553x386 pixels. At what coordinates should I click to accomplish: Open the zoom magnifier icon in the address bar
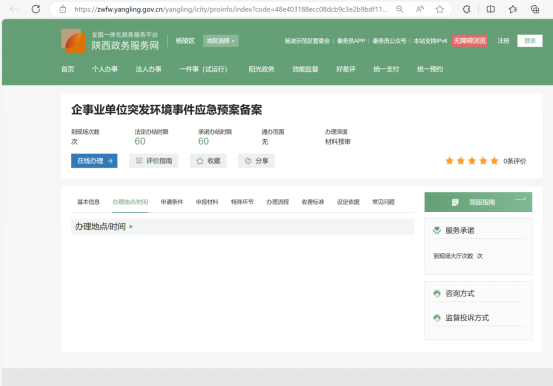point(399,9)
